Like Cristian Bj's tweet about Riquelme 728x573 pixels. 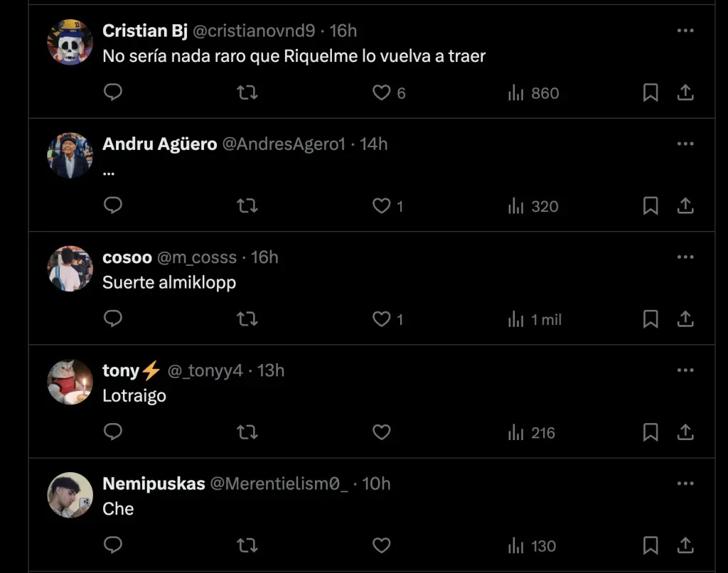pos(382,93)
